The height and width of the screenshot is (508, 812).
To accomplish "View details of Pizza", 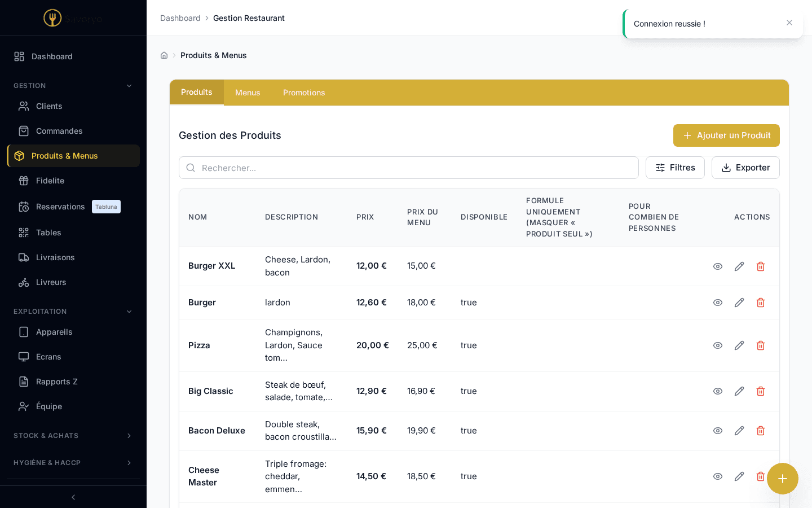I will [x=718, y=345].
